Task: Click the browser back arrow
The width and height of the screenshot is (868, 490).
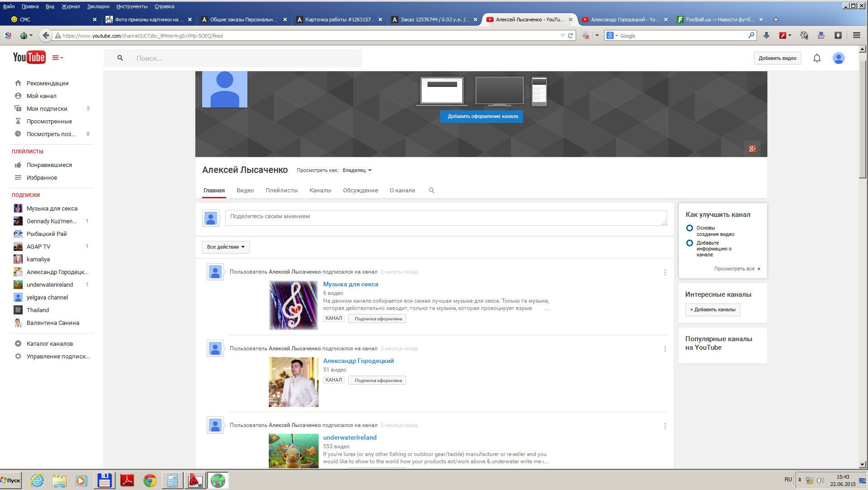Action: pyautogui.click(x=45, y=35)
